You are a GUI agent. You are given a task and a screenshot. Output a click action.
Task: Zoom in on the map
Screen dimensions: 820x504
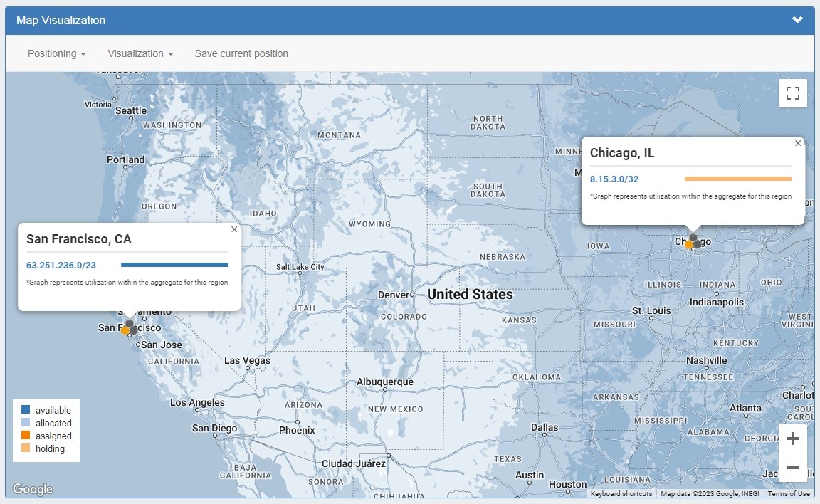793,439
